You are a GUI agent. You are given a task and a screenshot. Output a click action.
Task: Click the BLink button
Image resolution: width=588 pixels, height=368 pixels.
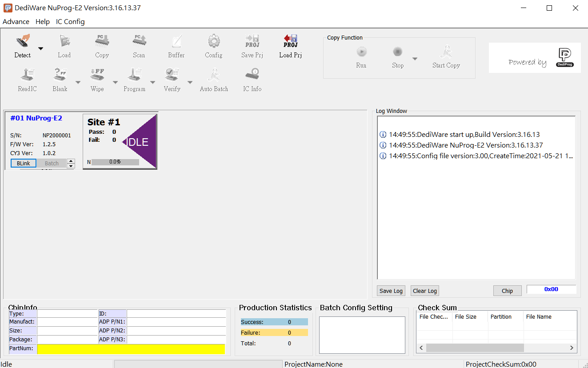point(24,163)
